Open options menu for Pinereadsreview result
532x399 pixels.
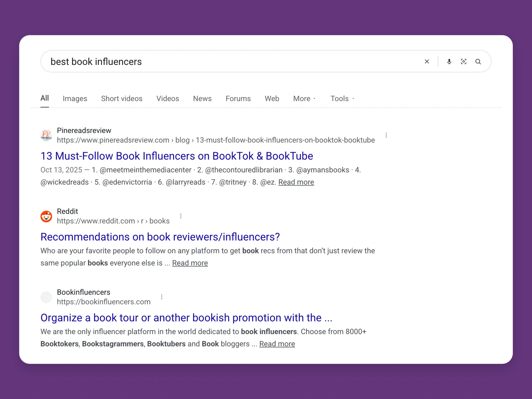pos(386,135)
